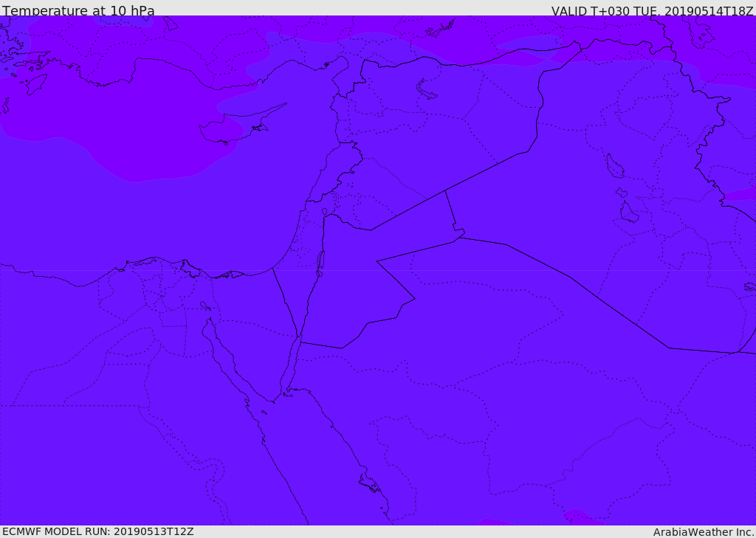Click the 'ArabiaWeather Inc' credit text
The height and width of the screenshot is (538, 756).
pos(703,532)
